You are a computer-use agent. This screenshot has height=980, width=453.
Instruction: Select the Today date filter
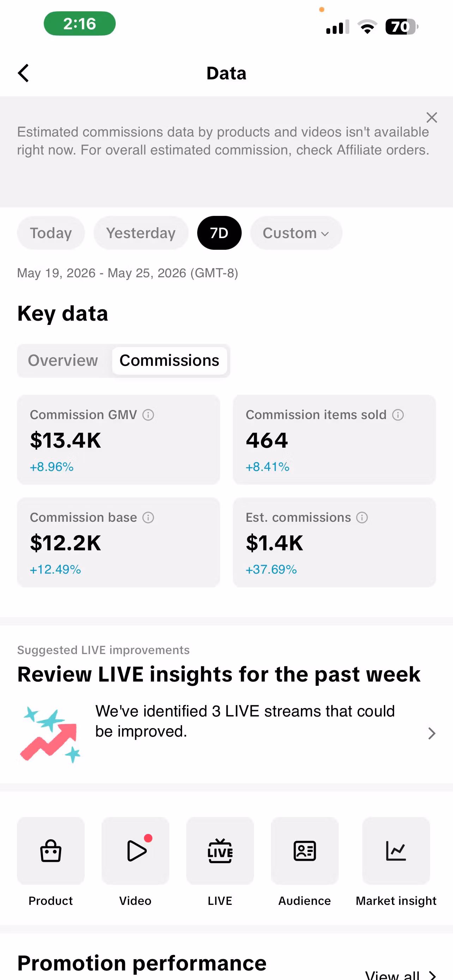click(51, 233)
